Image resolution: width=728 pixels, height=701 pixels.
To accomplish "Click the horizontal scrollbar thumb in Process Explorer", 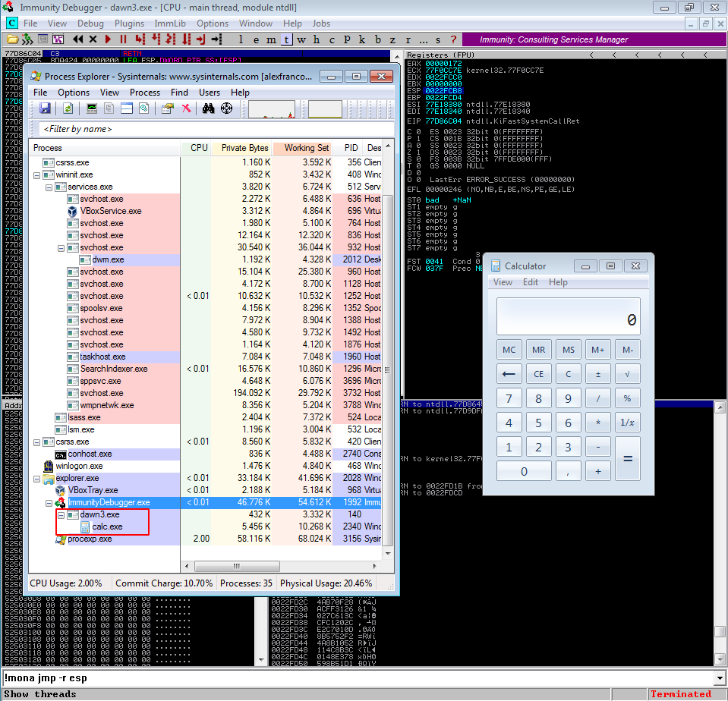I will click(x=237, y=566).
